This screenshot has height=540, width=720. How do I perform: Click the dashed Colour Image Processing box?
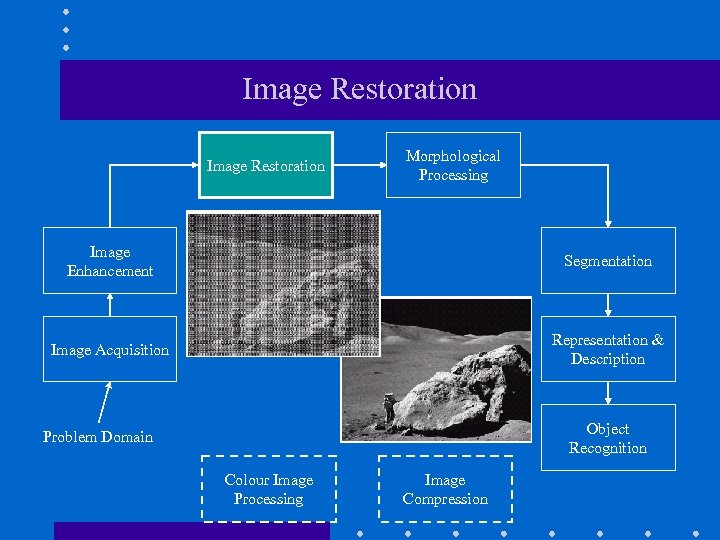tap(269, 489)
